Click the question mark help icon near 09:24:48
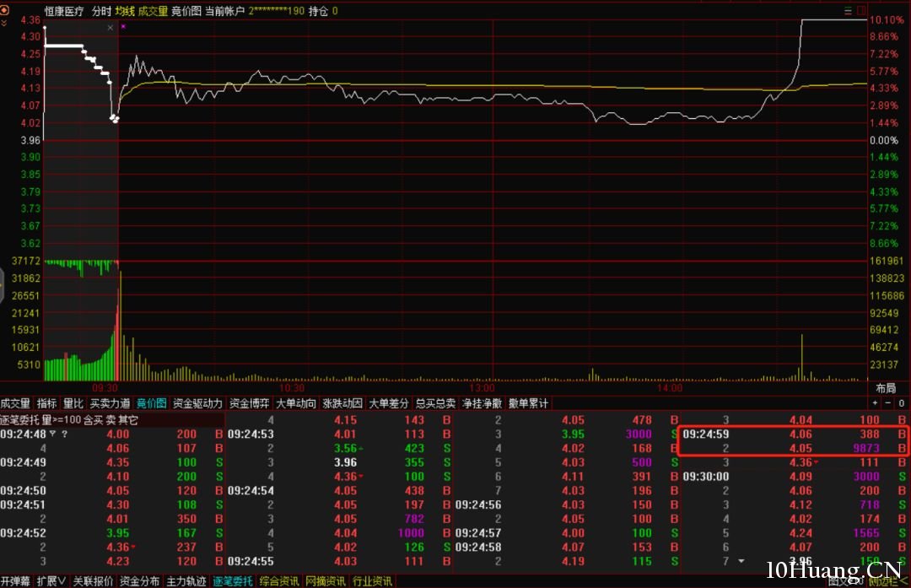The height and width of the screenshot is (588, 911). click(x=64, y=434)
